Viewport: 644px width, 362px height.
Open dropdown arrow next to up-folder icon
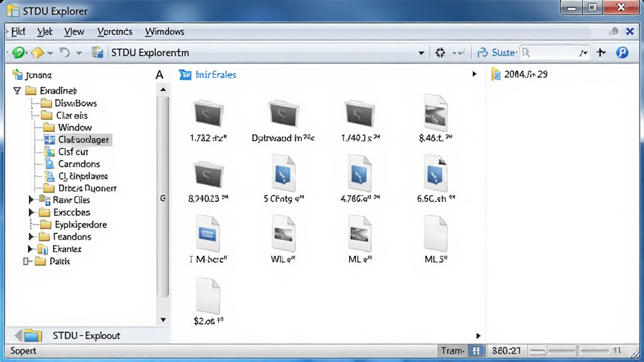(50, 53)
